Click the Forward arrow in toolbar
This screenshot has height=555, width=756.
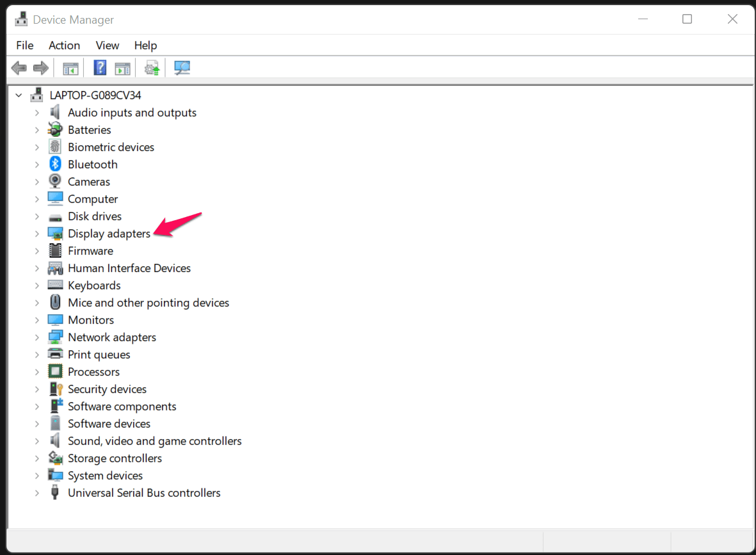pos(41,68)
